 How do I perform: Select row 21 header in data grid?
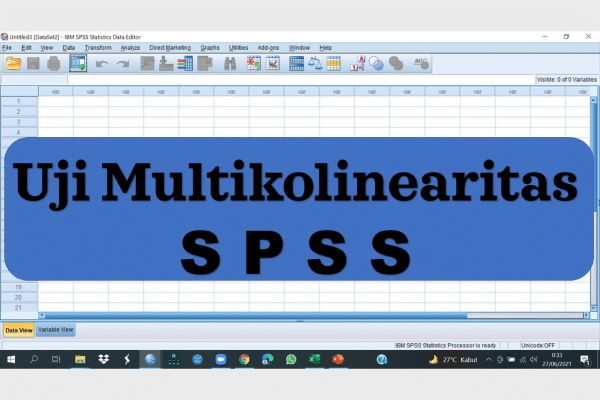(x=19, y=308)
